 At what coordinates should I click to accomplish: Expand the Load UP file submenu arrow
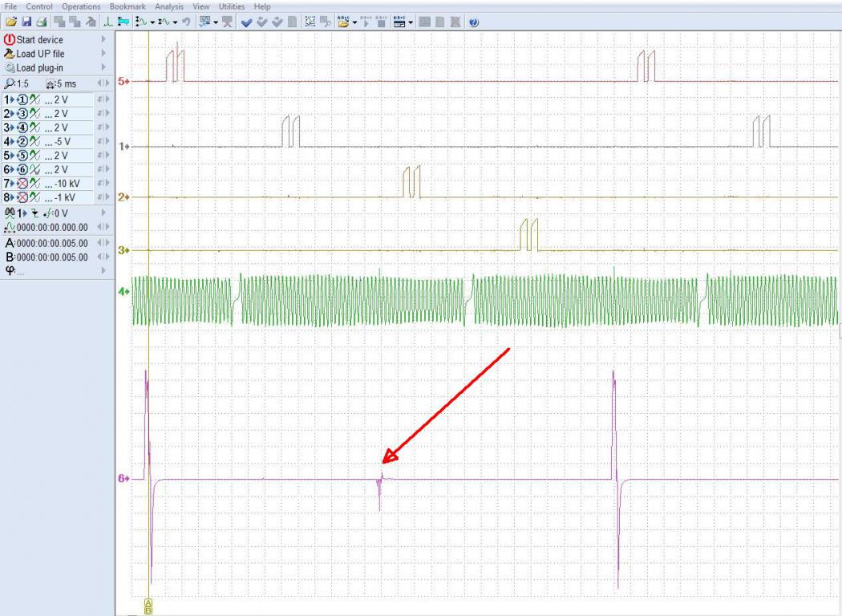pos(103,53)
